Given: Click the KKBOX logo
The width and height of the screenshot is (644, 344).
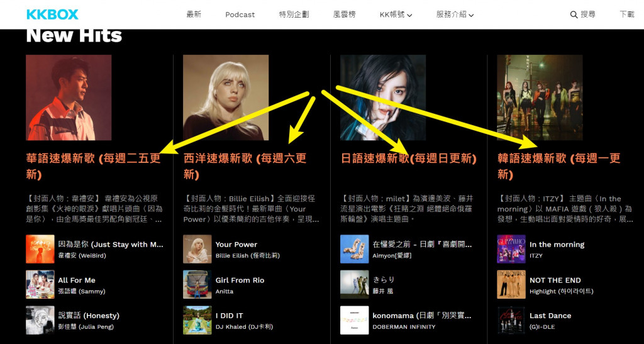Looking at the screenshot, I should coord(52,14).
